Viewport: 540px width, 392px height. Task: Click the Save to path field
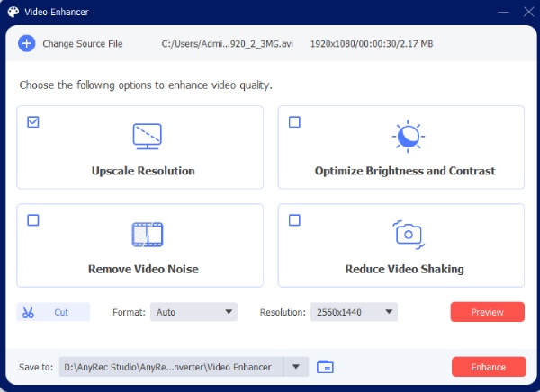[x=171, y=367]
